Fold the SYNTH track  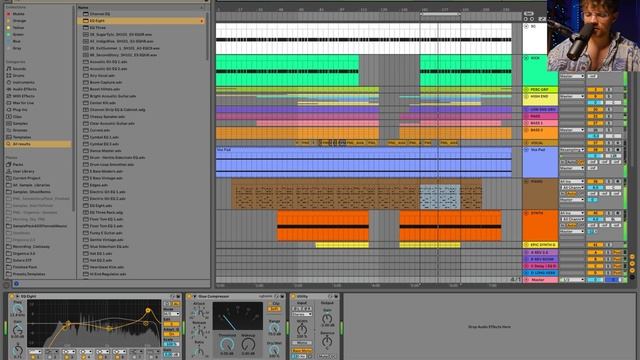527,213
